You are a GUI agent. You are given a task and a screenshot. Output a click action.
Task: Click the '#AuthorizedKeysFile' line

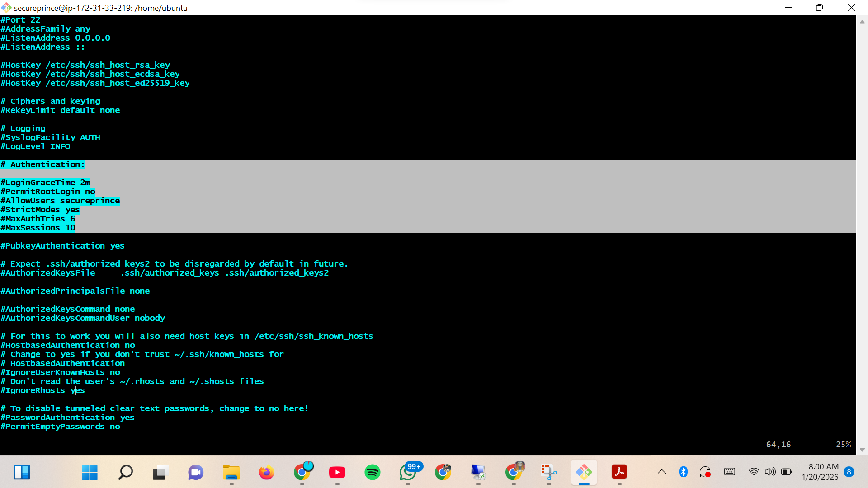pos(165,273)
